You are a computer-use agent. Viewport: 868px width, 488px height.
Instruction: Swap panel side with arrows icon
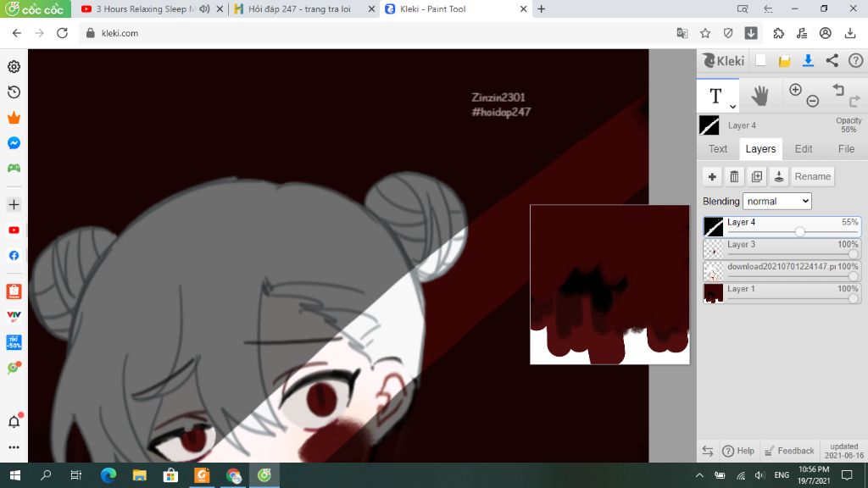pos(708,451)
